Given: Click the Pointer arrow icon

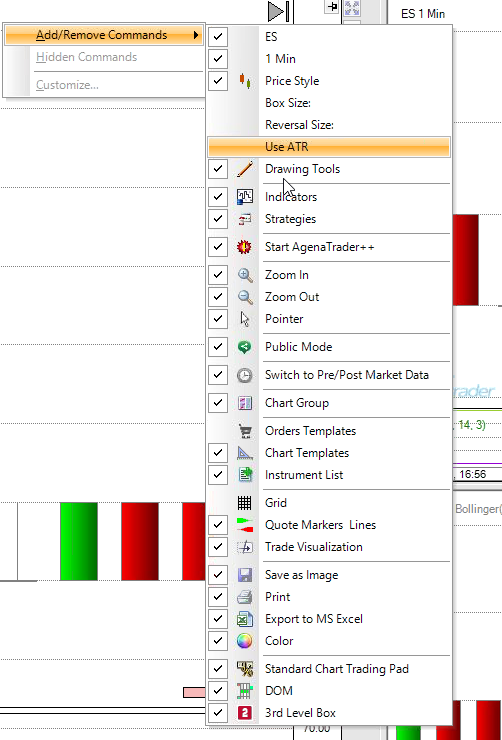Looking at the screenshot, I should [x=244, y=319].
